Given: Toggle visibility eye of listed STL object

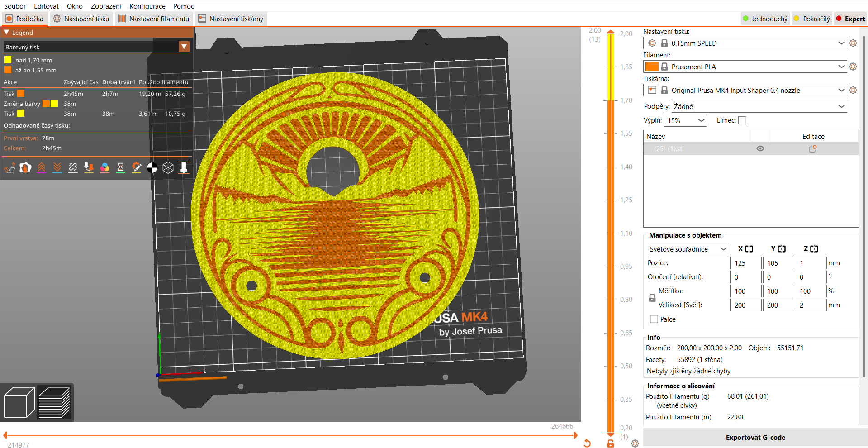Looking at the screenshot, I should click(760, 149).
